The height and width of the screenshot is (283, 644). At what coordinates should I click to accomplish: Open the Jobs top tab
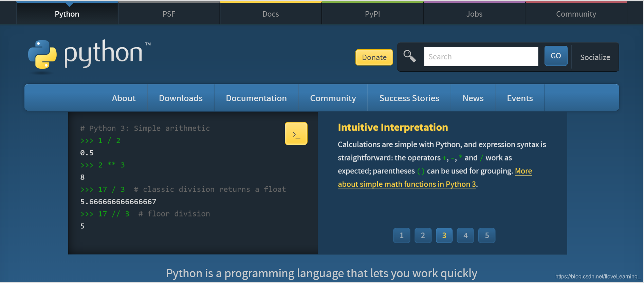(x=474, y=14)
